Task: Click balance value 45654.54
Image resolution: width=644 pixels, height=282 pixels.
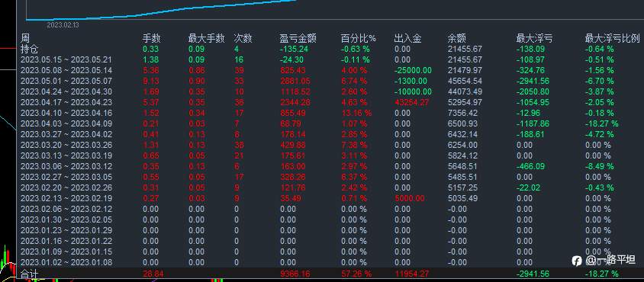Action: [465, 82]
